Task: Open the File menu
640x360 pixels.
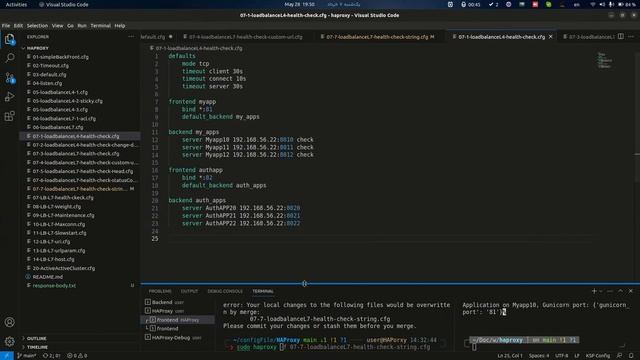Action: pos(6,25)
